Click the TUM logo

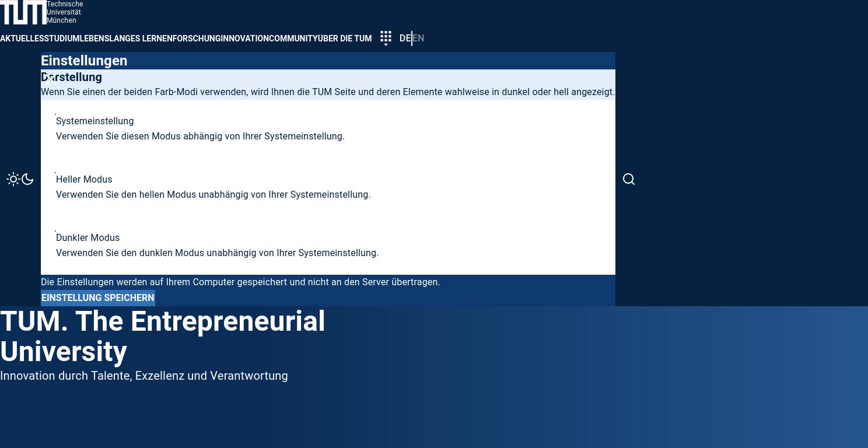click(23, 12)
